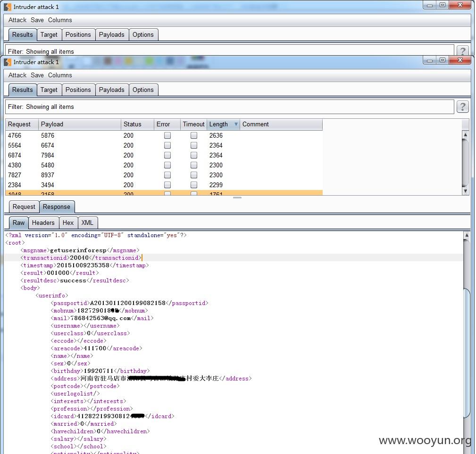Open the Target tab in the back window
Screen dimensions: 476x454
click(x=49, y=34)
